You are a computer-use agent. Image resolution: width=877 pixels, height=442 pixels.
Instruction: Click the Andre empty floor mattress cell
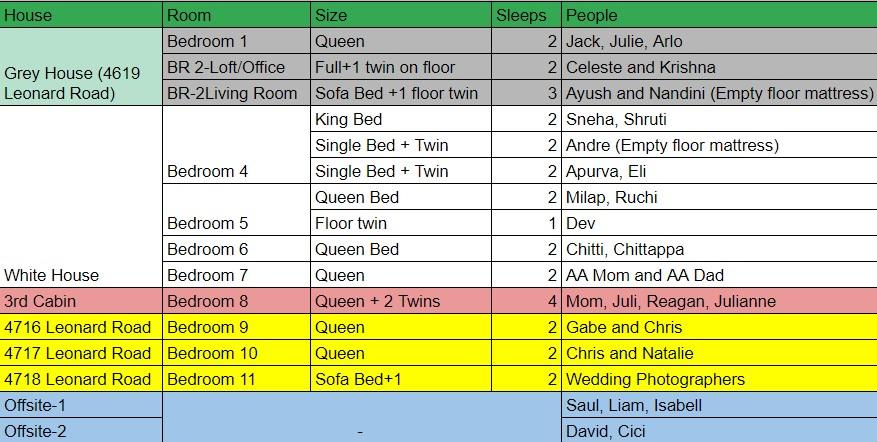coord(719,145)
